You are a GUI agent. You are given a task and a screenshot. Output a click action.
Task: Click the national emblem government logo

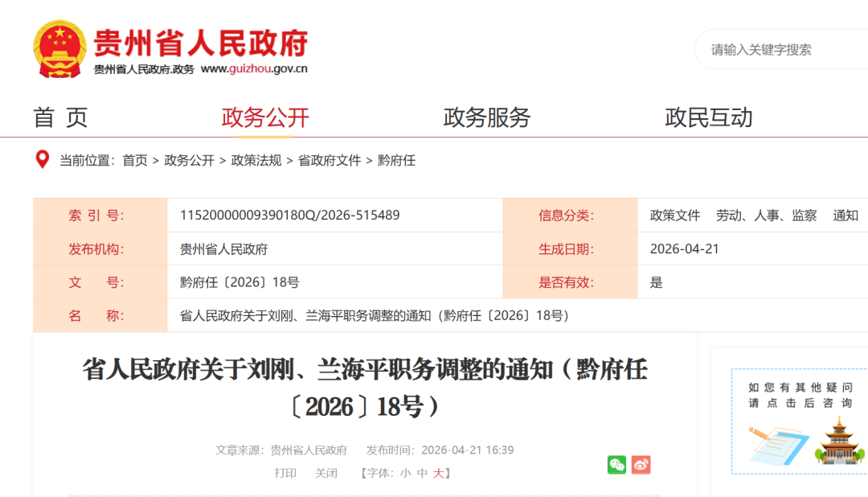click(x=58, y=47)
